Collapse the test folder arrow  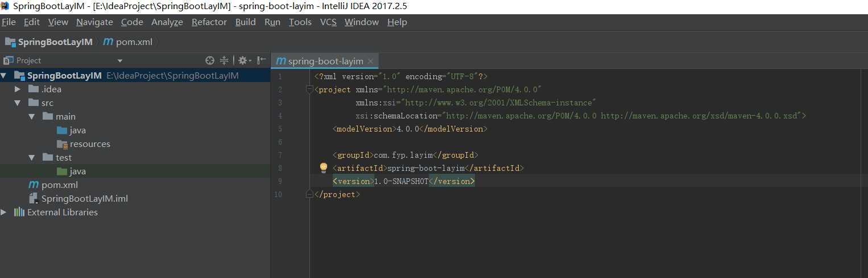click(x=32, y=157)
